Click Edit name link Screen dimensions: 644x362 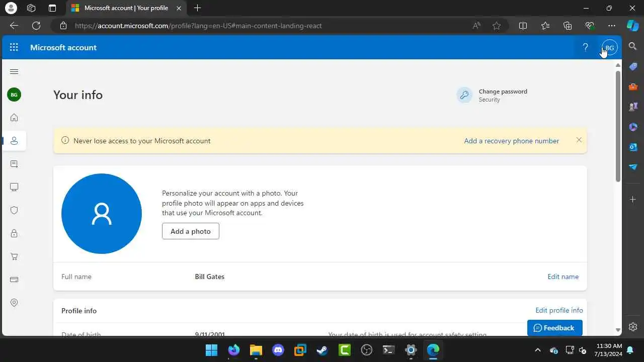pos(563,277)
